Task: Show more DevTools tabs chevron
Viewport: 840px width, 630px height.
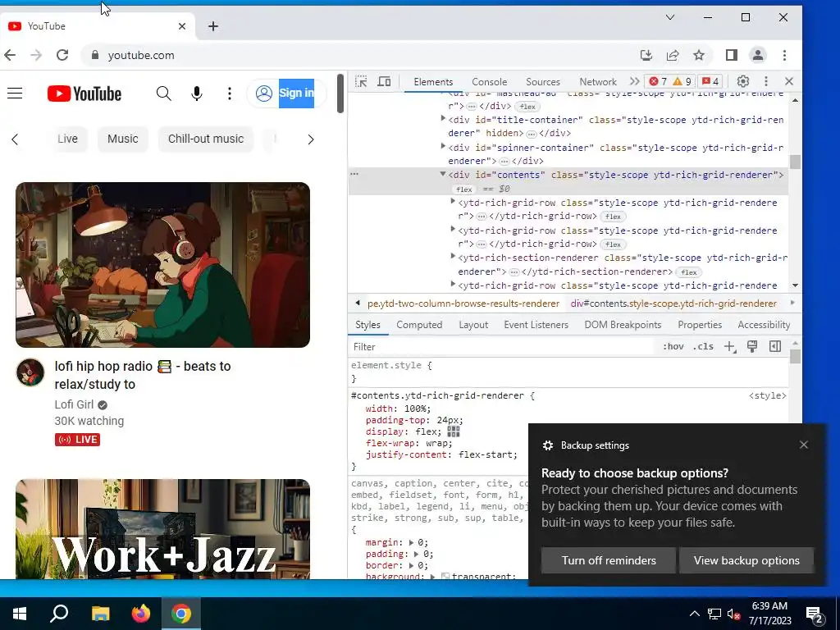Action: [634, 81]
